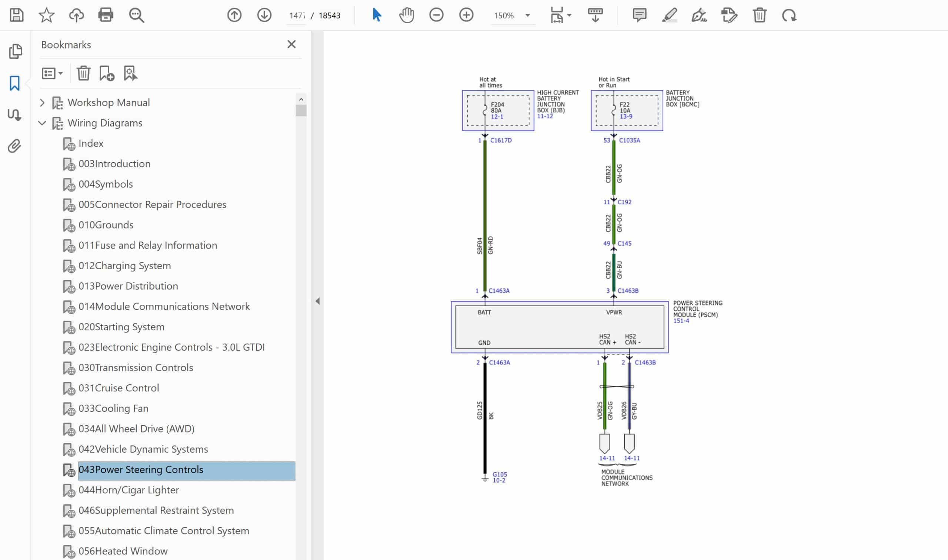Click the page number input field
The height and width of the screenshot is (560, 948).
click(x=297, y=16)
